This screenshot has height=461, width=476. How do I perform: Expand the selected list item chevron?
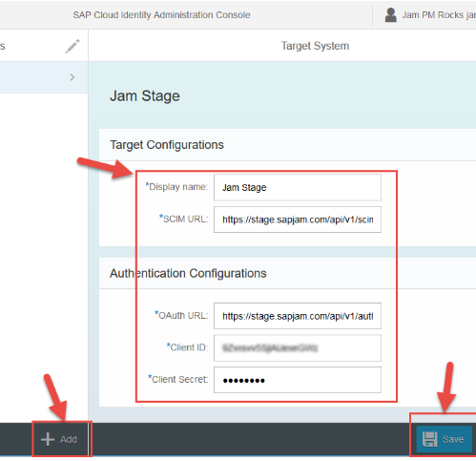click(x=72, y=77)
